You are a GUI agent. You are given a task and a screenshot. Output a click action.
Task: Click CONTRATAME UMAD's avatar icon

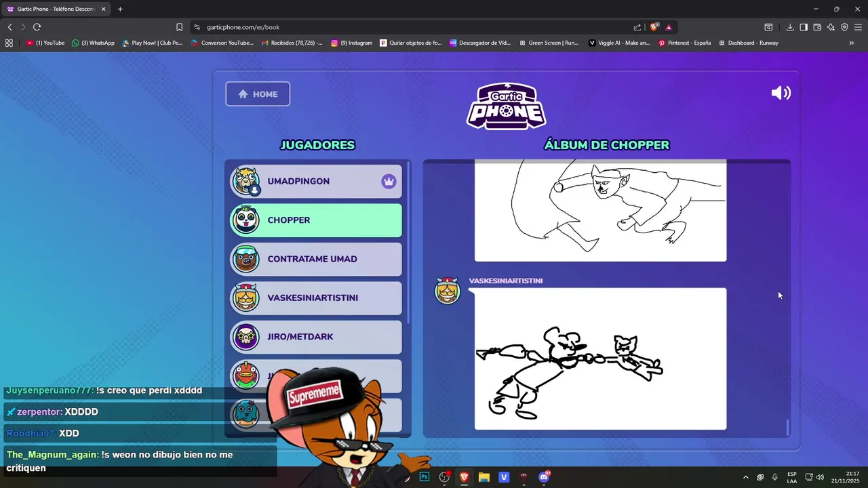245,259
